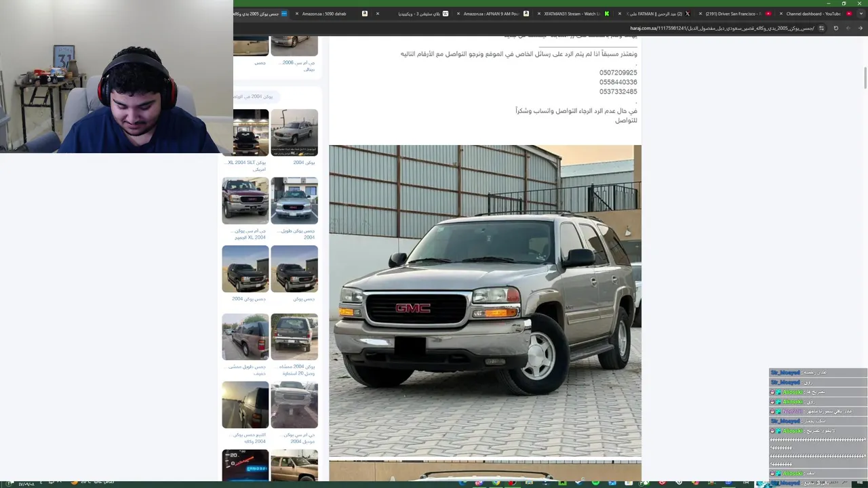
Task: Close the بلاي ستيشن 3 Wikipedia tab
Action: 378,14
